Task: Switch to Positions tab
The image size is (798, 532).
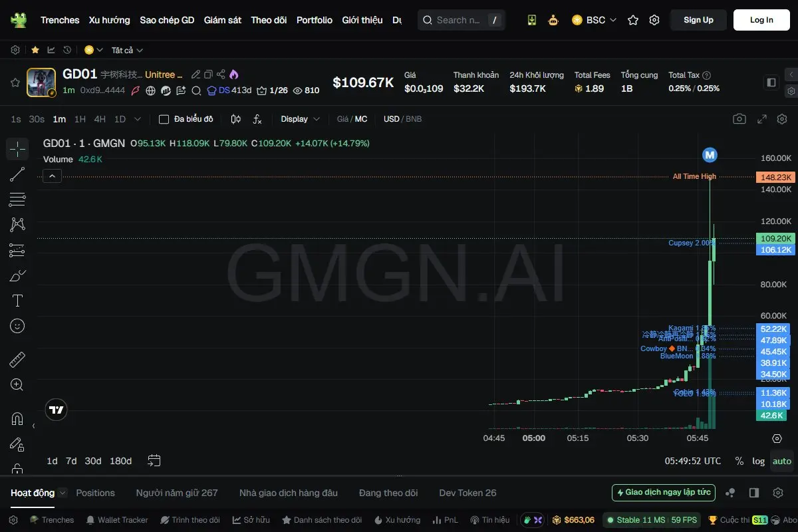Action: pos(95,493)
